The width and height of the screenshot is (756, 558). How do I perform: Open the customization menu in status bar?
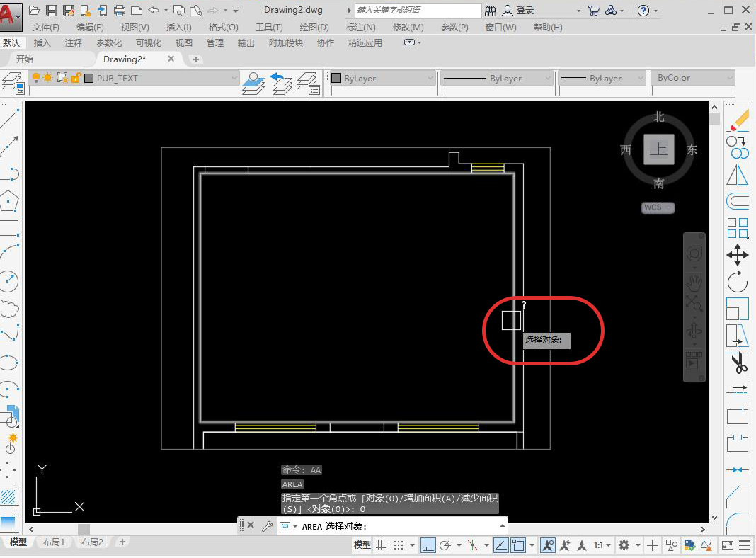[745, 545]
